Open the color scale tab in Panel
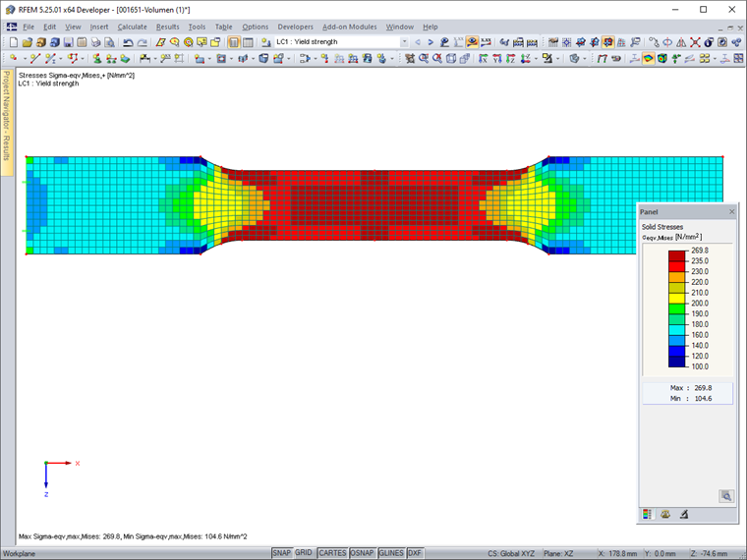The image size is (747, 560). coord(647,514)
